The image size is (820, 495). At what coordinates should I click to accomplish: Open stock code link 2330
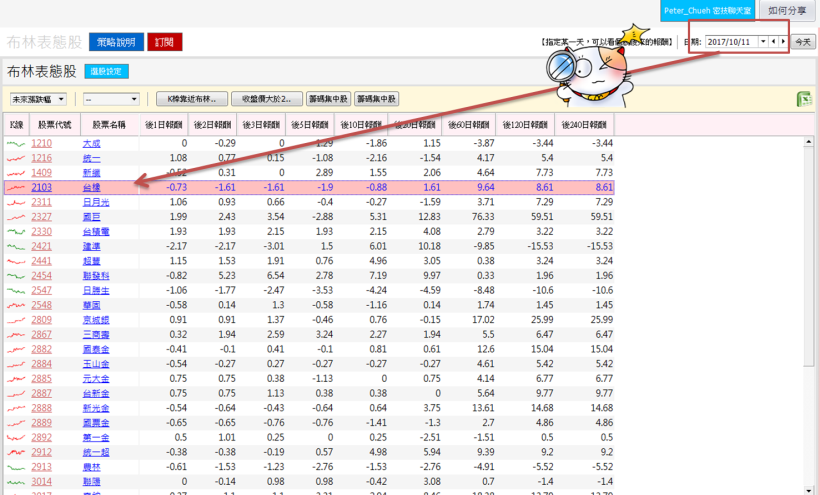coord(41,232)
